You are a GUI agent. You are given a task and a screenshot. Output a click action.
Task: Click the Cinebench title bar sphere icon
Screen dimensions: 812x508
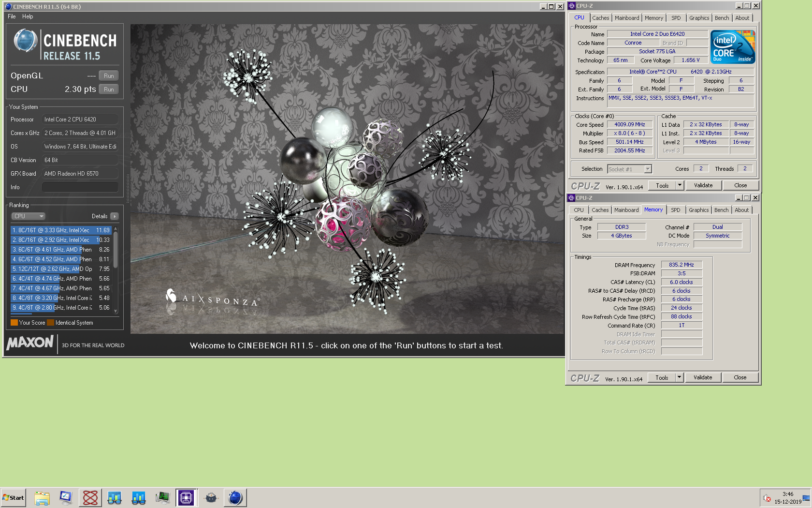pyautogui.click(x=8, y=7)
